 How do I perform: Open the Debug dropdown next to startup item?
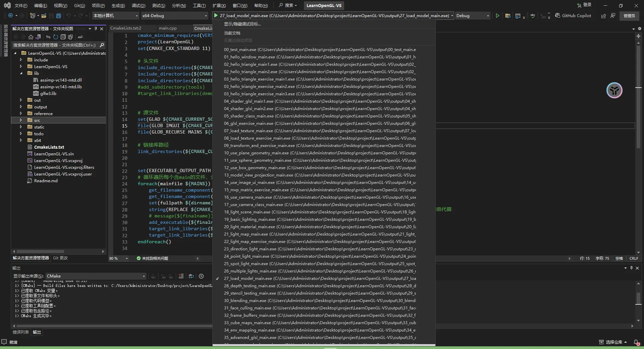coord(472,16)
